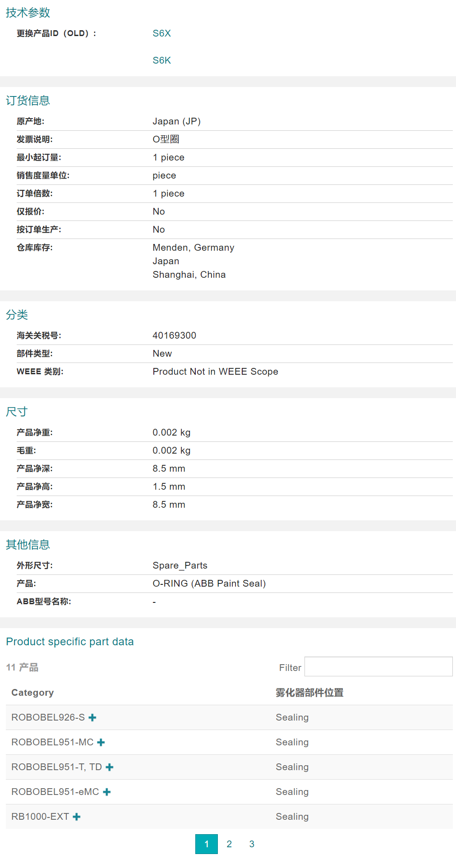Click the customs tariff number 40169300
The height and width of the screenshot is (868, 456).
point(175,335)
